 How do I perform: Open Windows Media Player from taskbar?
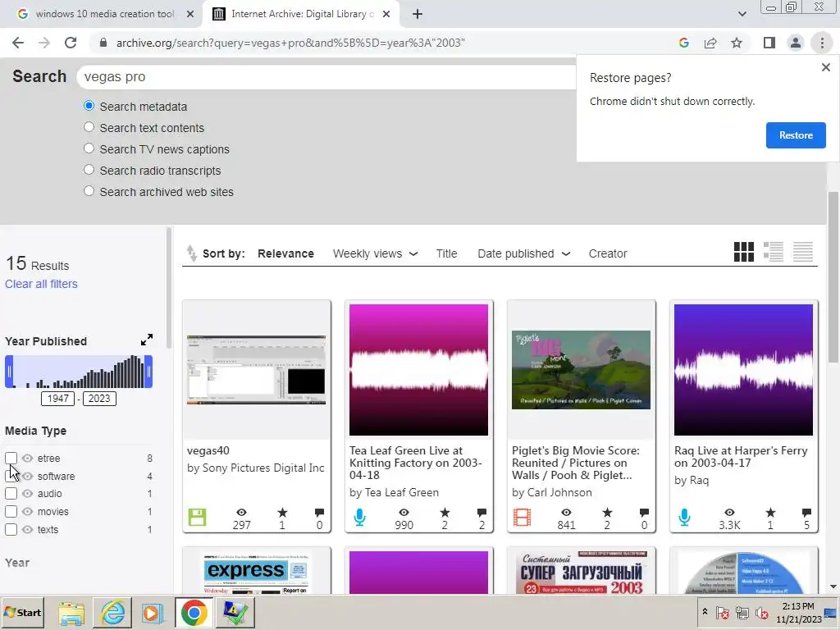(153, 612)
